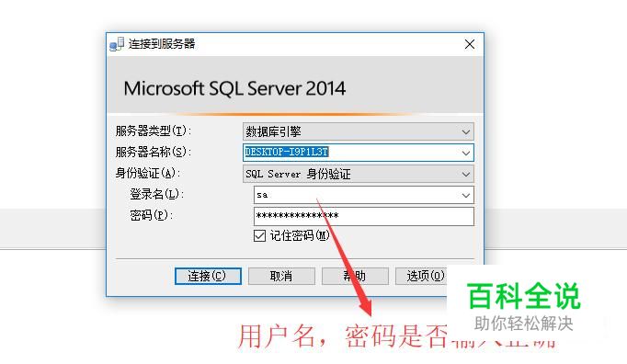Click the 密码(P) label
The height and width of the screenshot is (364, 627).
coord(151,216)
